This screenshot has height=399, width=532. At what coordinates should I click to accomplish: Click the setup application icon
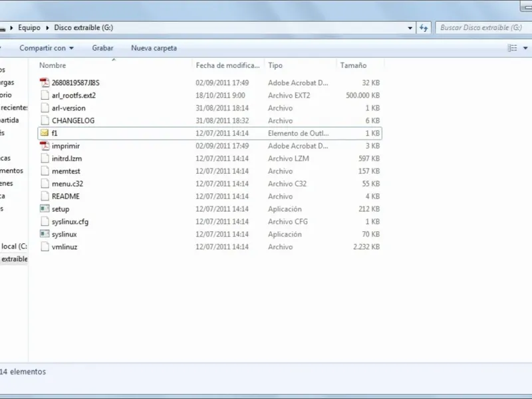pos(45,209)
